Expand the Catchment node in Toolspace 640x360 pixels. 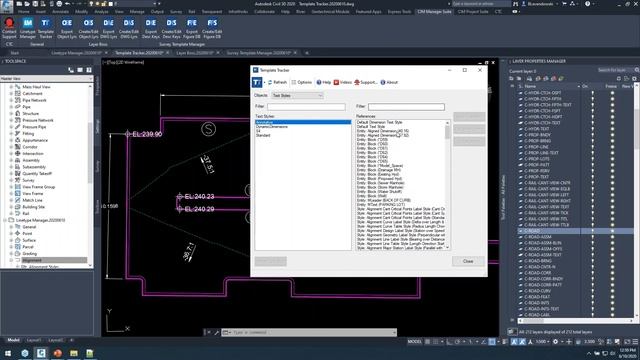tap(11, 93)
